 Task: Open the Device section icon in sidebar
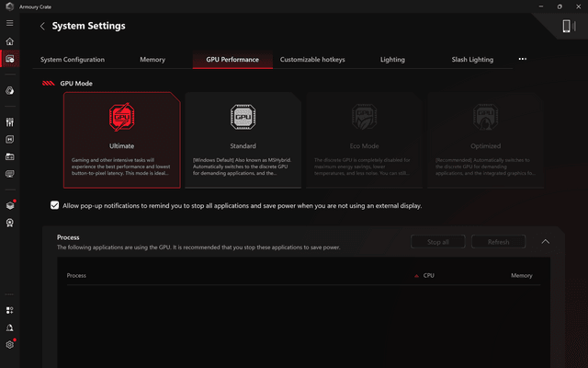coord(10,59)
